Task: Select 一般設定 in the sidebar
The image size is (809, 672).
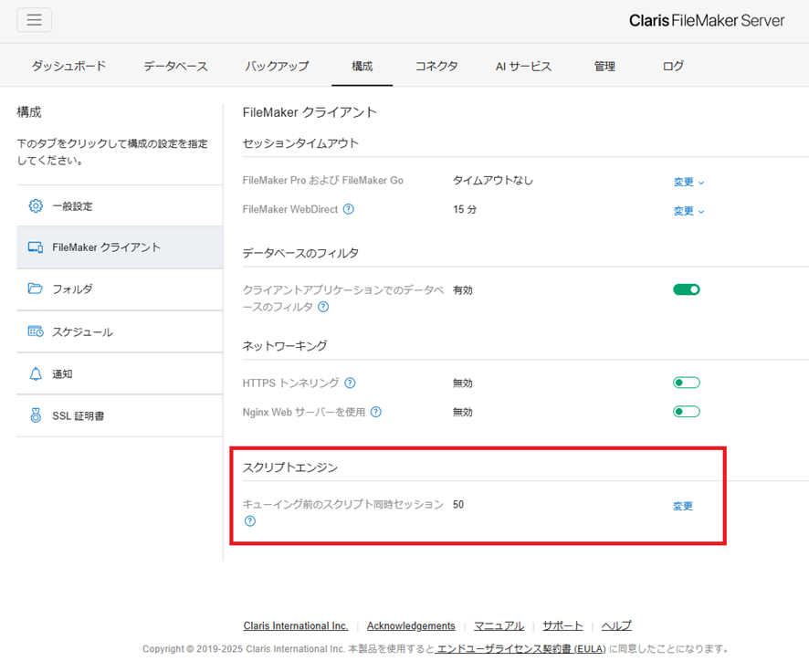Action: (120, 205)
